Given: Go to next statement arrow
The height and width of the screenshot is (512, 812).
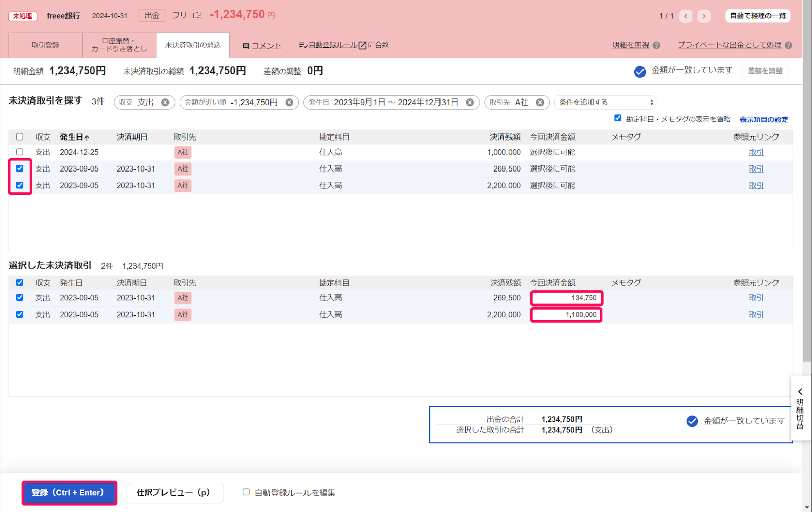Looking at the screenshot, I should (x=704, y=16).
